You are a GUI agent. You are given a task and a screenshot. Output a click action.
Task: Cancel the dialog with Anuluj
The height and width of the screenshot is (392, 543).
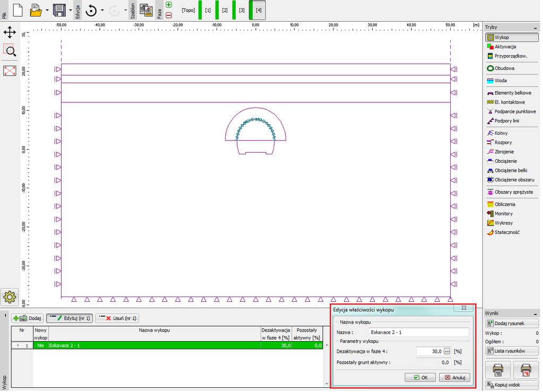coord(455,378)
